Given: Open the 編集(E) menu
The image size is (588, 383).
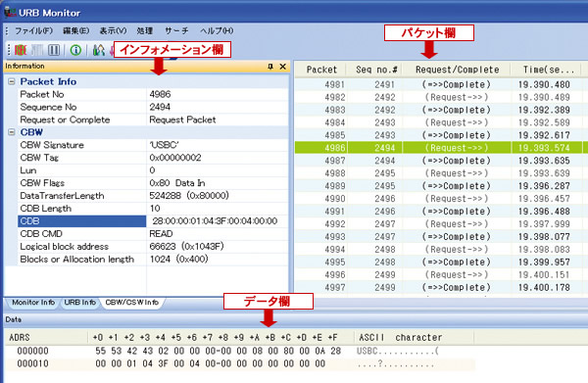Looking at the screenshot, I should coord(75,30).
